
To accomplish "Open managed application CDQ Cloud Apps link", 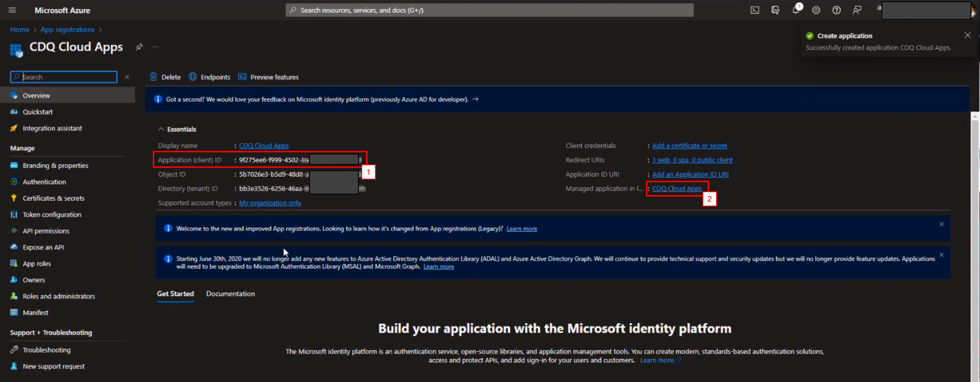I will [x=677, y=188].
